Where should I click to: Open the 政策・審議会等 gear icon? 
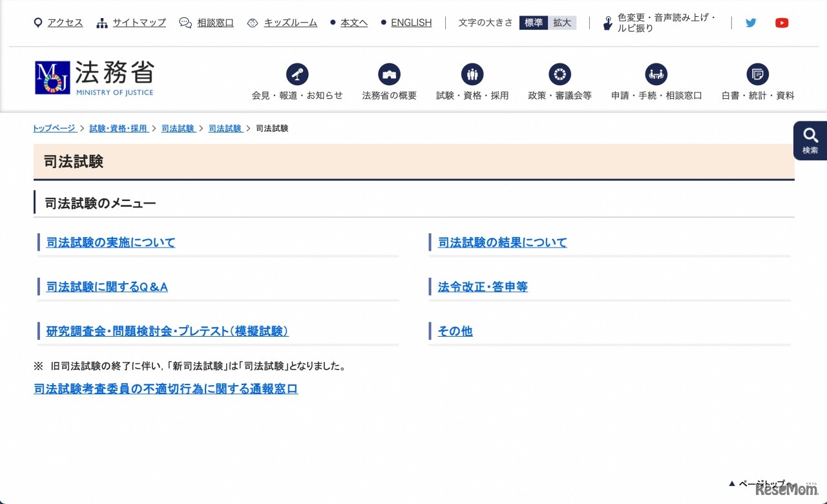[x=560, y=73]
